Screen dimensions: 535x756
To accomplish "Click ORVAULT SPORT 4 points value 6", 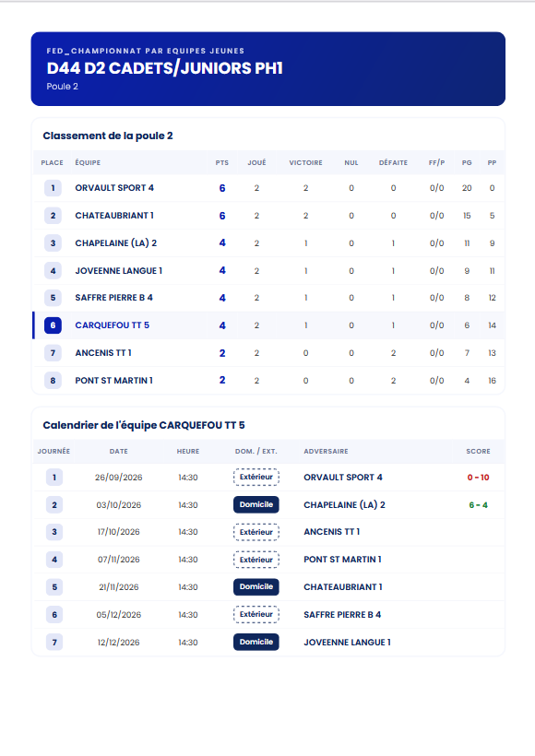I will 222,188.
